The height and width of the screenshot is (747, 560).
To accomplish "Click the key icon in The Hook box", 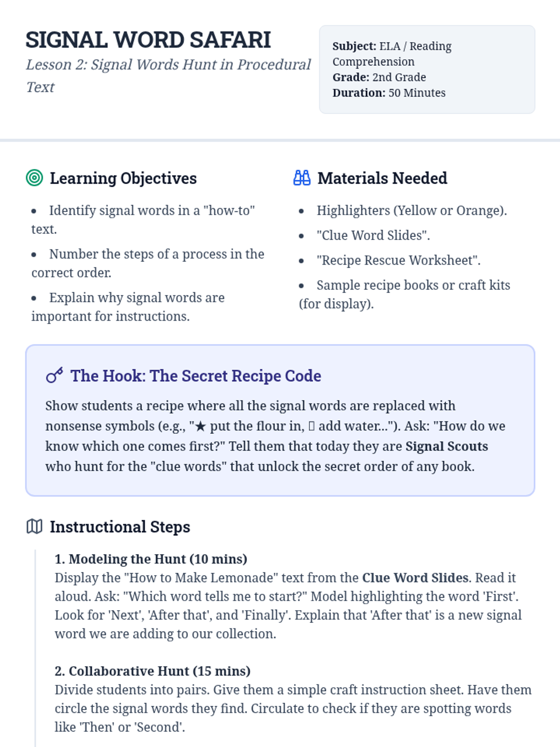I will [55, 375].
